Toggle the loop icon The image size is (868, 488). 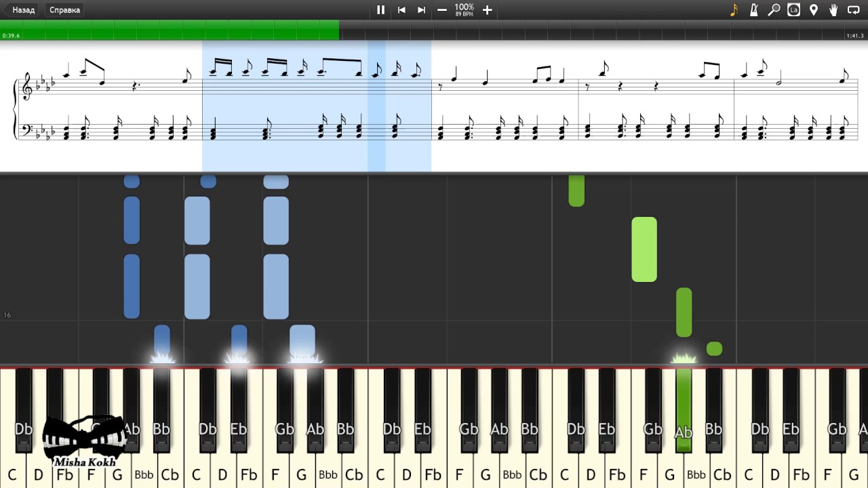(x=854, y=10)
